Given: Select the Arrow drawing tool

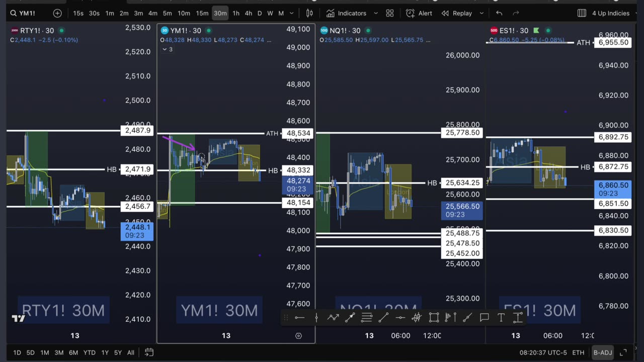Looking at the screenshot, I should point(350,317).
